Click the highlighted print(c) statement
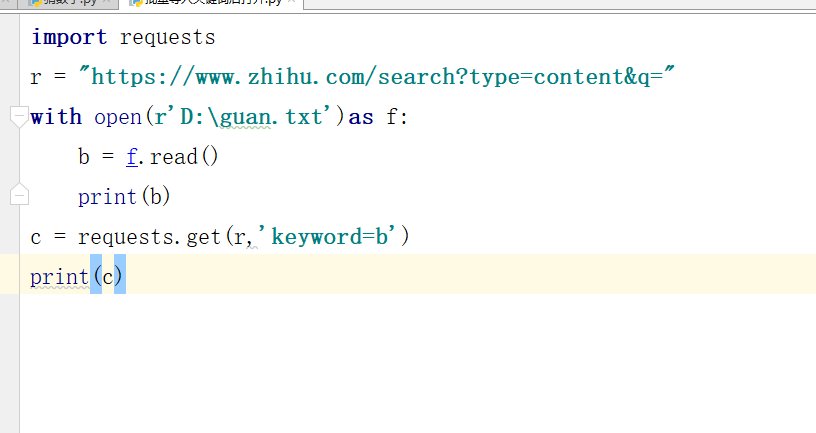This screenshot has width=816, height=433. tap(76, 276)
